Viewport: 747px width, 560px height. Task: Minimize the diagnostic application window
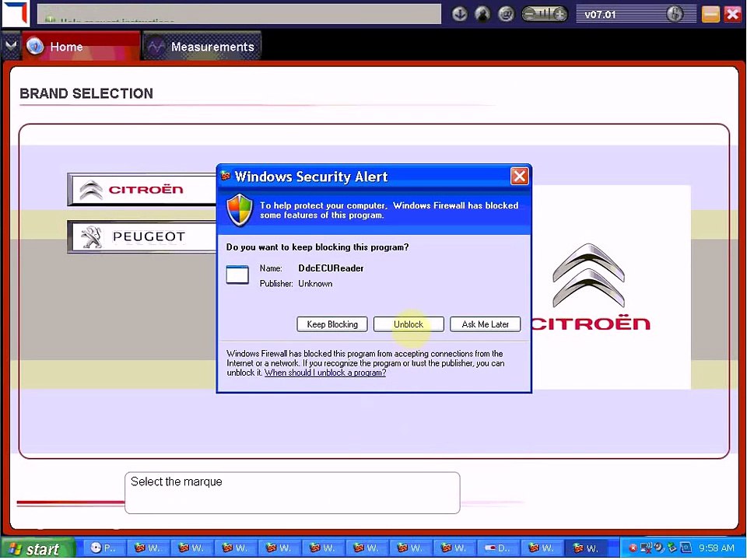point(710,14)
